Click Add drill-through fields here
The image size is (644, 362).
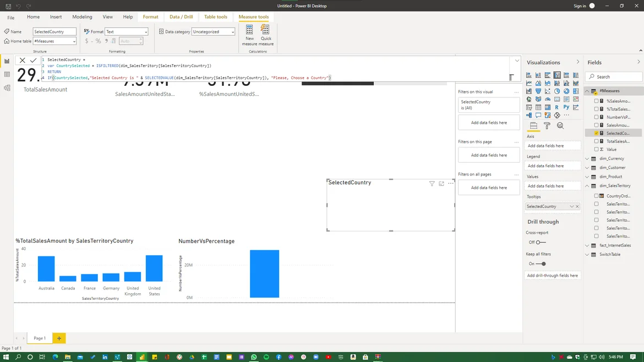coord(552,276)
